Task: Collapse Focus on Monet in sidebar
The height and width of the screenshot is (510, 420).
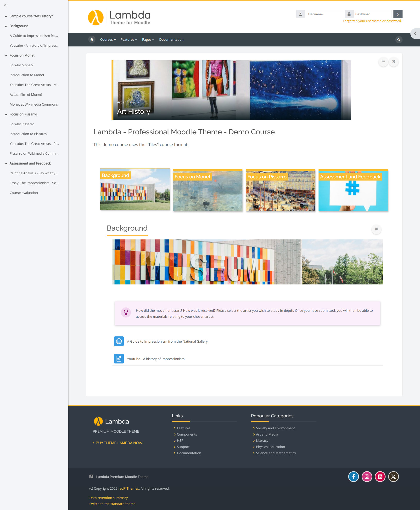Action: [x=6, y=55]
